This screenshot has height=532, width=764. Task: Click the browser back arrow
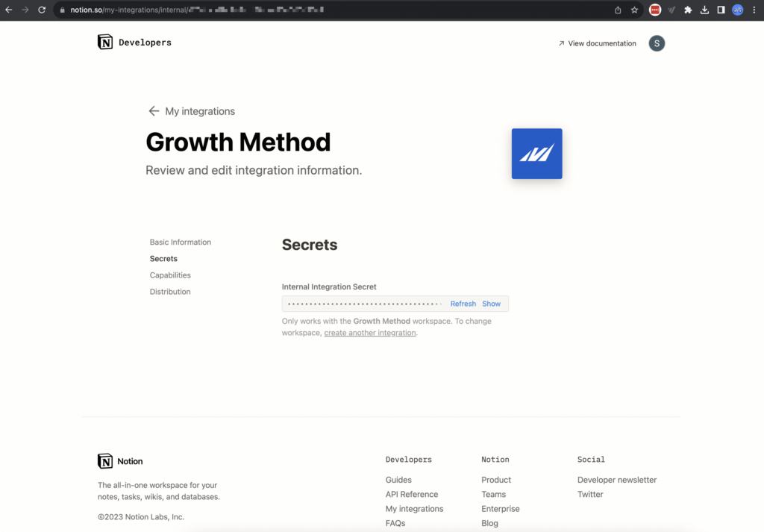pos(9,10)
